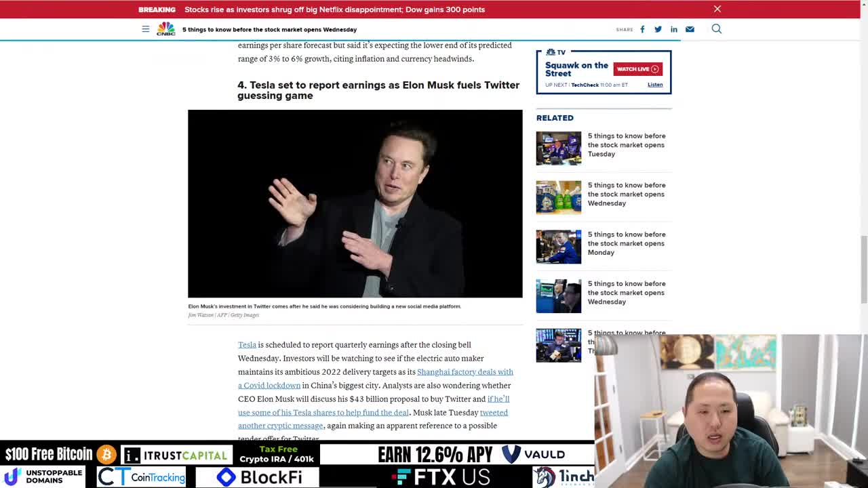This screenshot has width=868, height=488.
Task: Click the CNBC peacock logo
Action: click(x=166, y=29)
